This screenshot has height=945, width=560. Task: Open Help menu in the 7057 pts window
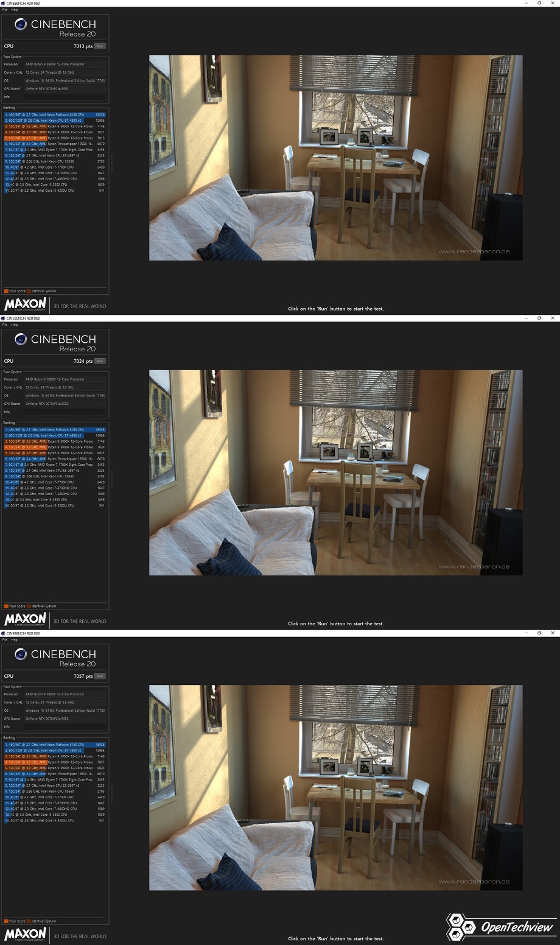coord(15,639)
